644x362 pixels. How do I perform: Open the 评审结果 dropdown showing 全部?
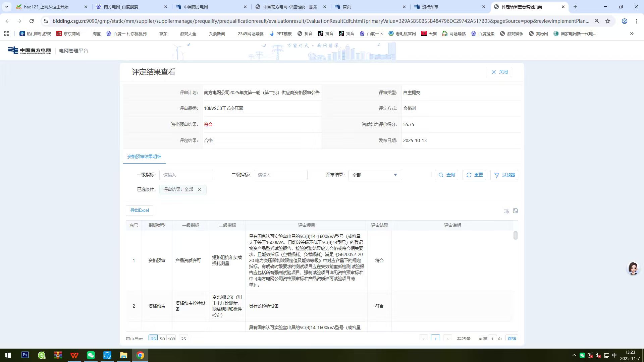pyautogui.click(x=375, y=175)
